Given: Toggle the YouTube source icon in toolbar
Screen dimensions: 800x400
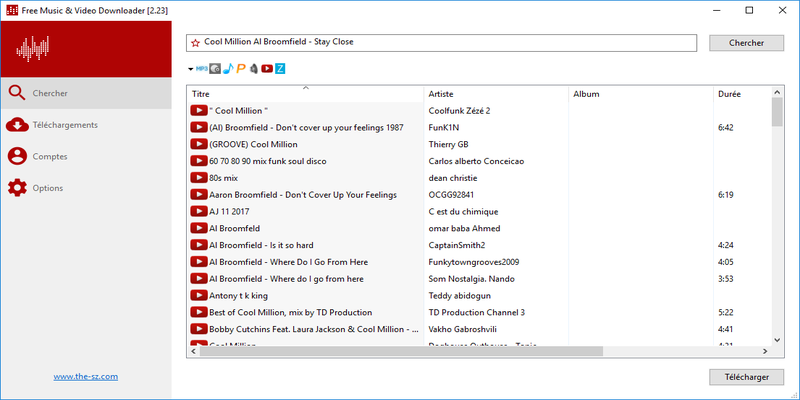Looking at the screenshot, I should pos(267,68).
